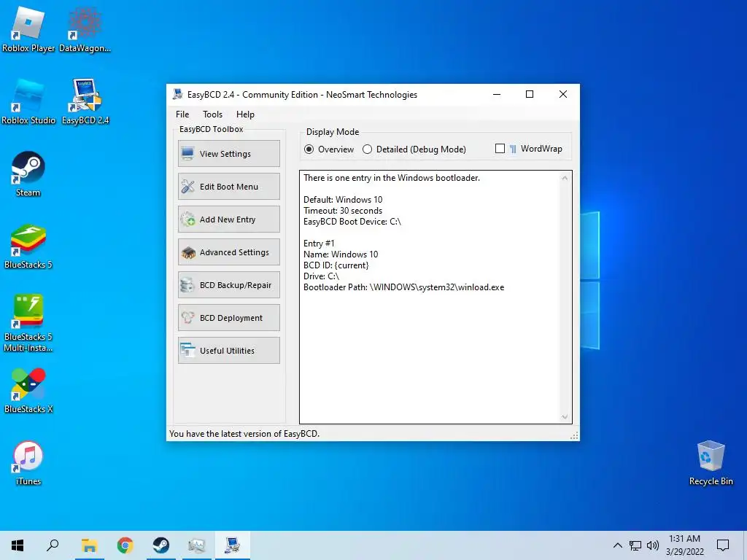Click 'Default: Windows 10' text line
747x560 pixels.
click(x=343, y=200)
